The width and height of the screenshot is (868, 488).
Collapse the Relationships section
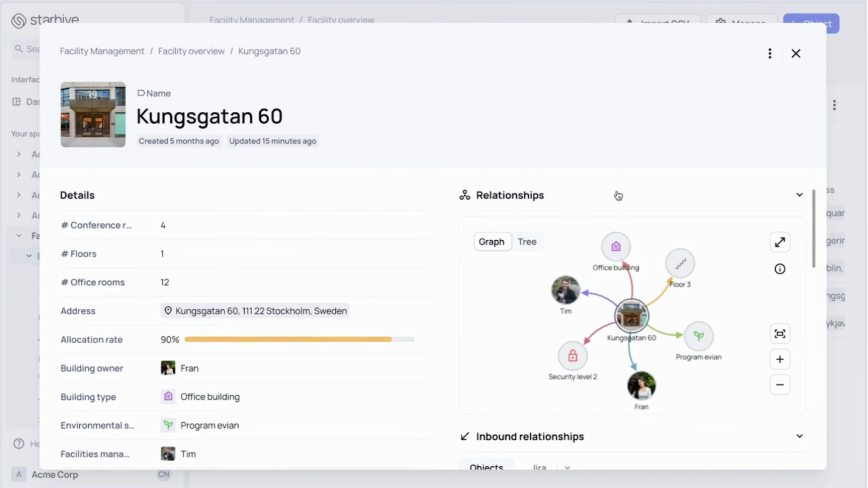click(799, 195)
